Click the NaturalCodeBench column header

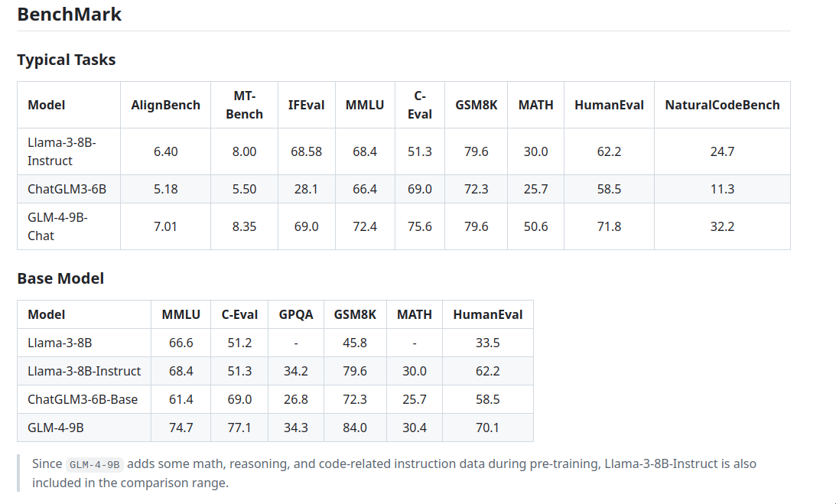pyautogui.click(x=722, y=105)
